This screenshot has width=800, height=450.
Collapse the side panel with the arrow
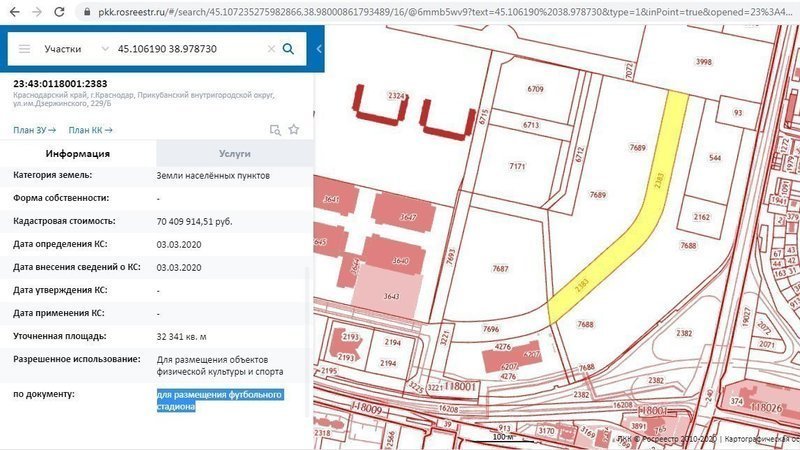(x=319, y=49)
